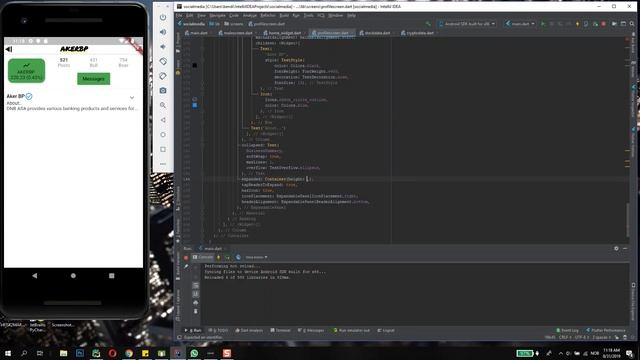
Task: Click the black color swatch in editor gutter
Action: 195,65
